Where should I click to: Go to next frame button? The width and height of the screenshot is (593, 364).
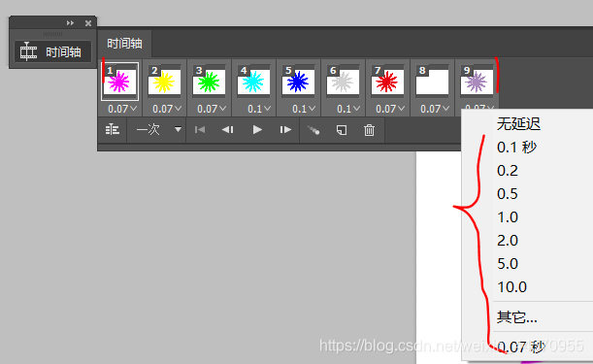click(285, 130)
